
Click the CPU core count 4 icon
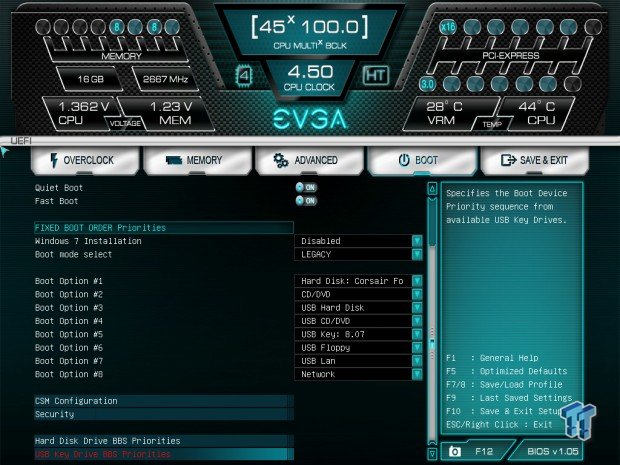coord(244,76)
